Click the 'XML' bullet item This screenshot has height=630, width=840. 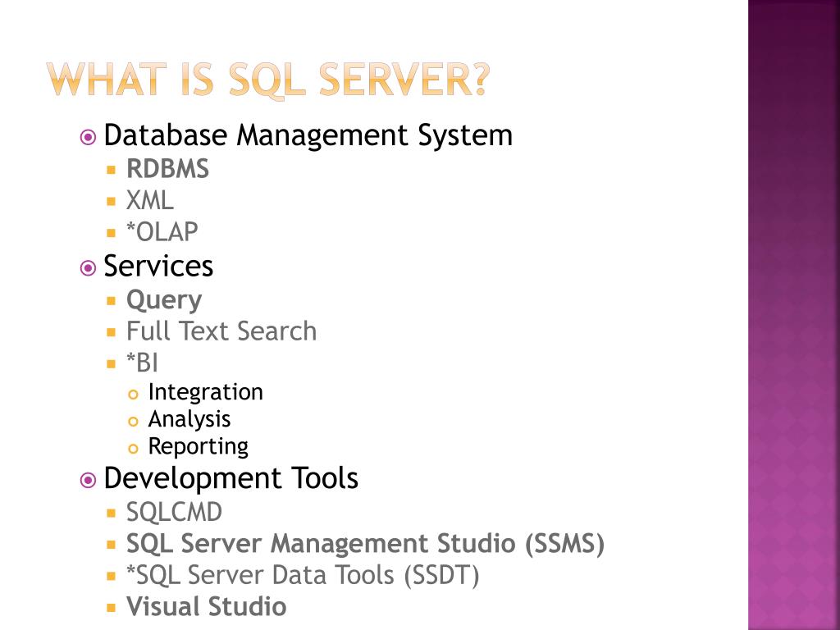pyautogui.click(x=150, y=201)
